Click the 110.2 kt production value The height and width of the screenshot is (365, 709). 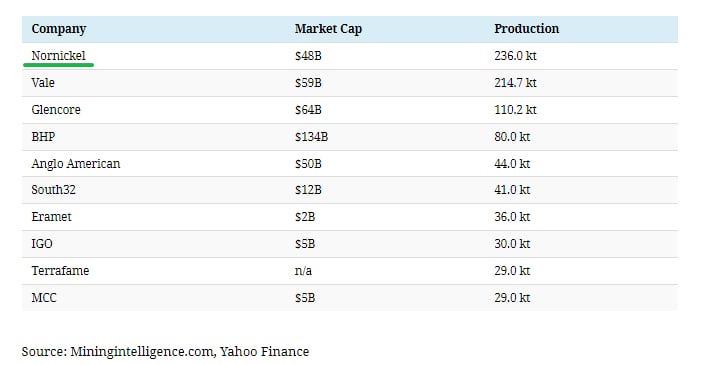point(515,109)
